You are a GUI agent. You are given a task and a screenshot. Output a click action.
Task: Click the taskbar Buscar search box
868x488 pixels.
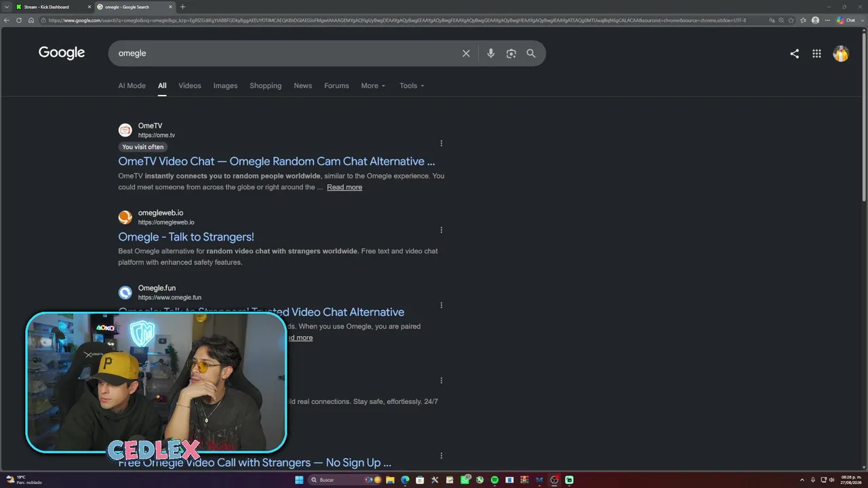pos(344,480)
